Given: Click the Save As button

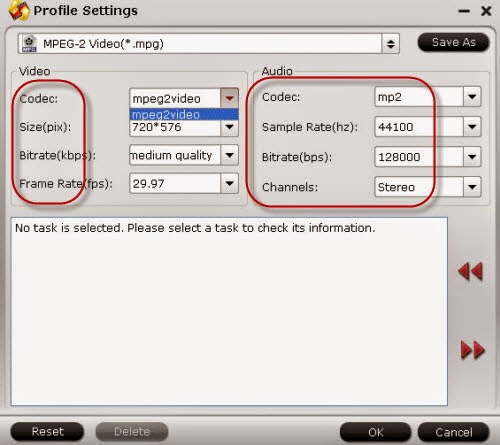Looking at the screenshot, I should [454, 42].
